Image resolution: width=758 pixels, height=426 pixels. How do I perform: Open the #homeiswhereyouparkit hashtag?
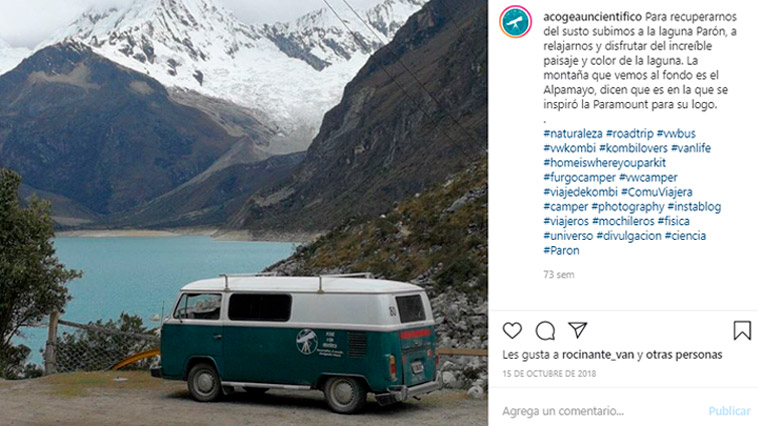click(x=604, y=163)
